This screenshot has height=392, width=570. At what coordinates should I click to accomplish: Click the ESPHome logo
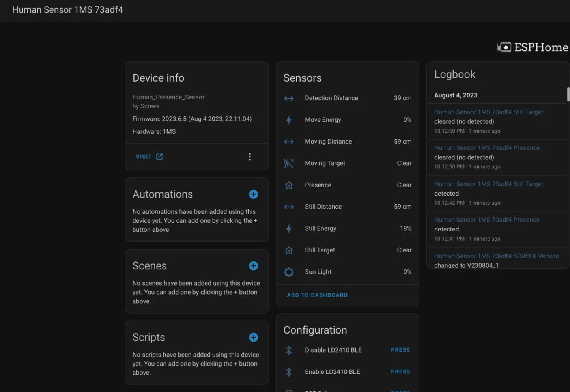(533, 47)
